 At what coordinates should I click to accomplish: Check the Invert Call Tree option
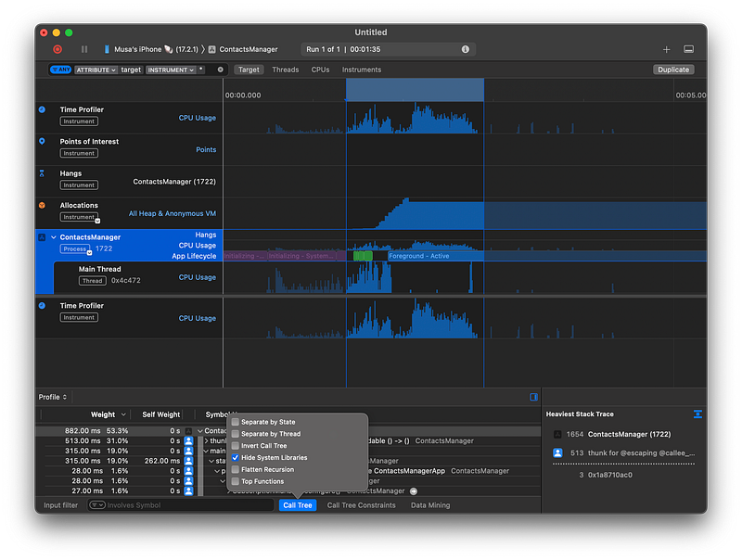pos(236,446)
